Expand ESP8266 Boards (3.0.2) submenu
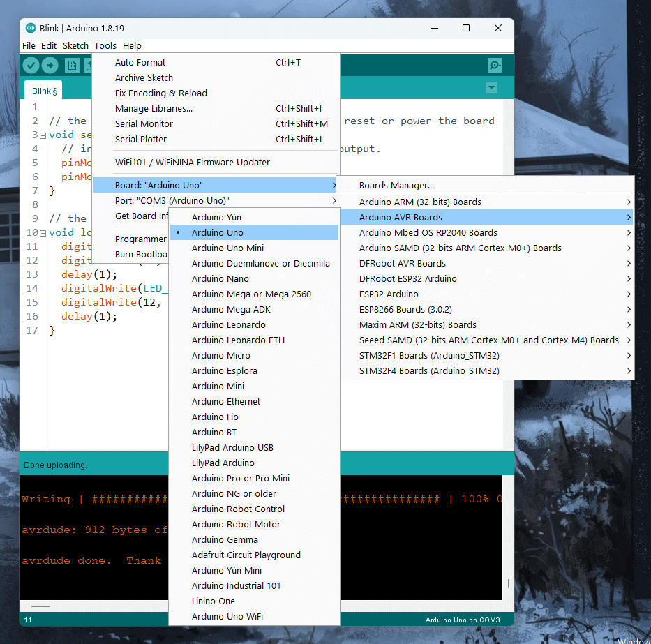651x644 pixels. [x=486, y=309]
